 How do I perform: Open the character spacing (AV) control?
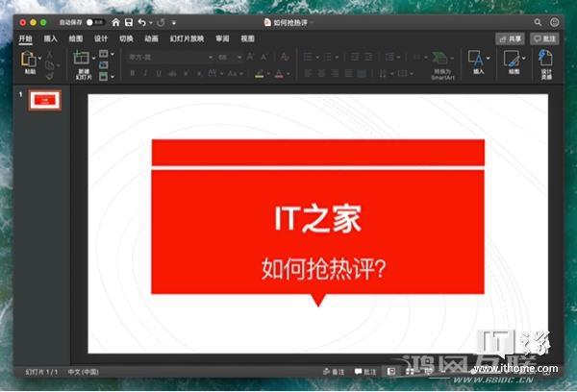[x=213, y=74]
